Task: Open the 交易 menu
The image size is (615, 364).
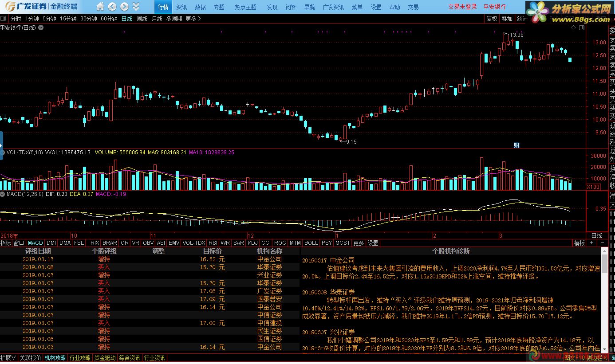Action: click(413, 7)
